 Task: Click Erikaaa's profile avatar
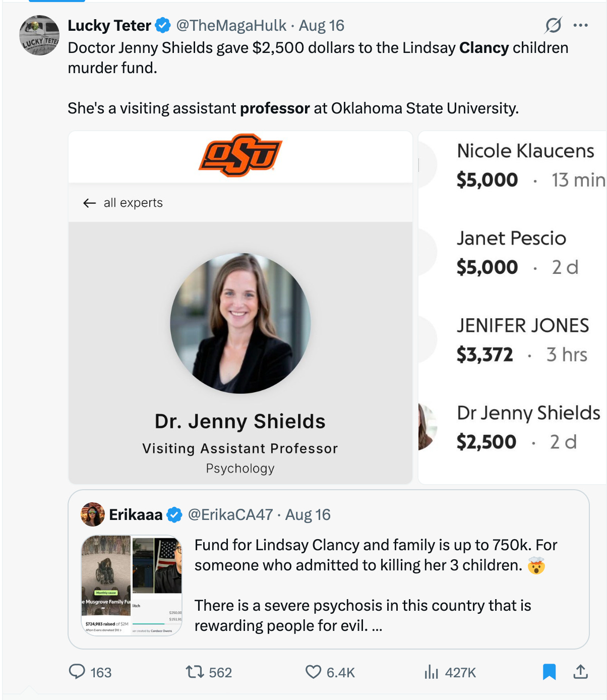pyautogui.click(x=93, y=514)
